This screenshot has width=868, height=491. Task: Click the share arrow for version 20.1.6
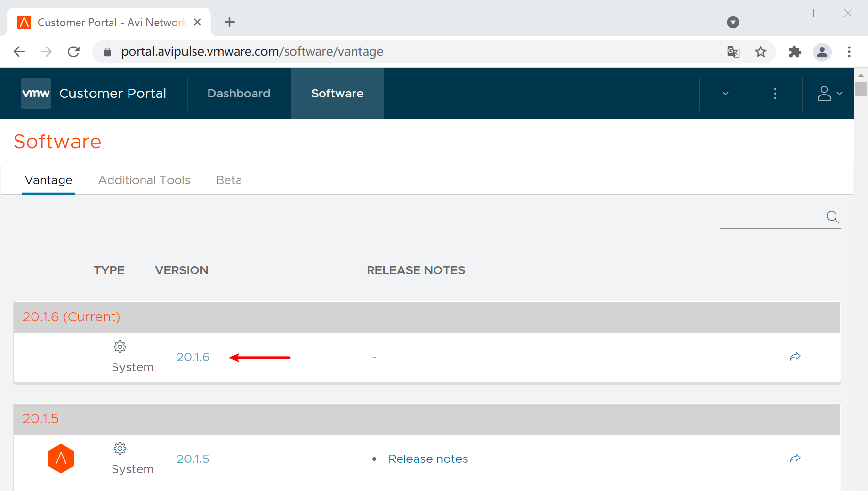click(795, 357)
